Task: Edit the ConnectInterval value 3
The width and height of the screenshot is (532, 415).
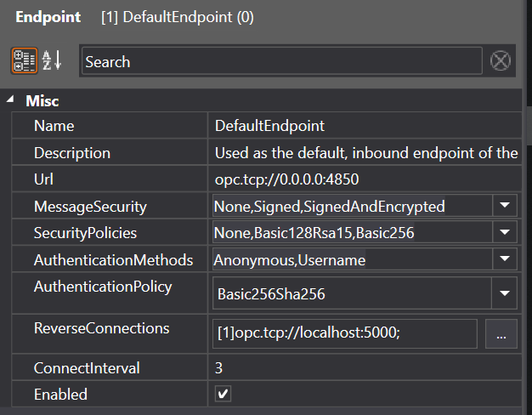Action: point(365,368)
